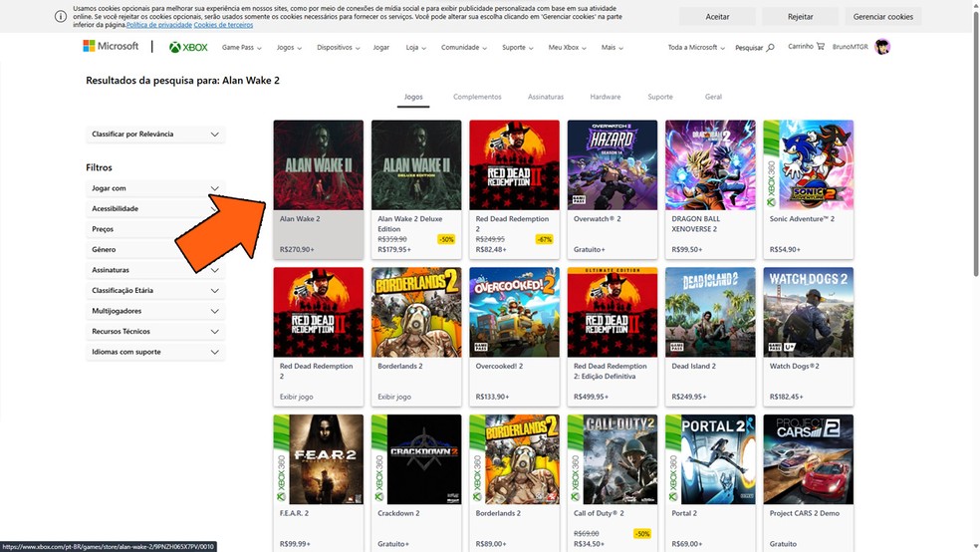Click Exibir jogo under Borderlands 2
Screen dimensions: 980x552
[393, 397]
